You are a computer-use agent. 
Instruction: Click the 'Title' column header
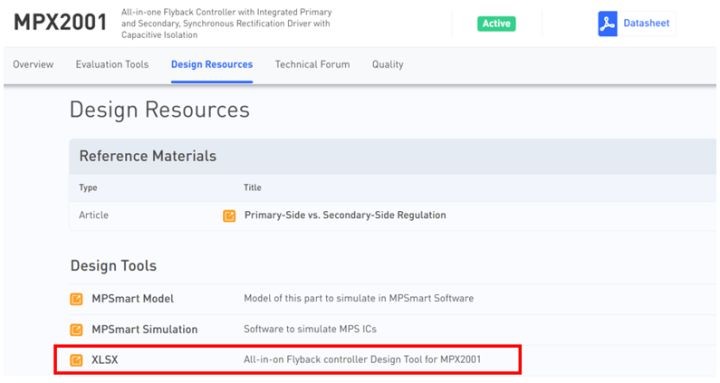coord(253,187)
